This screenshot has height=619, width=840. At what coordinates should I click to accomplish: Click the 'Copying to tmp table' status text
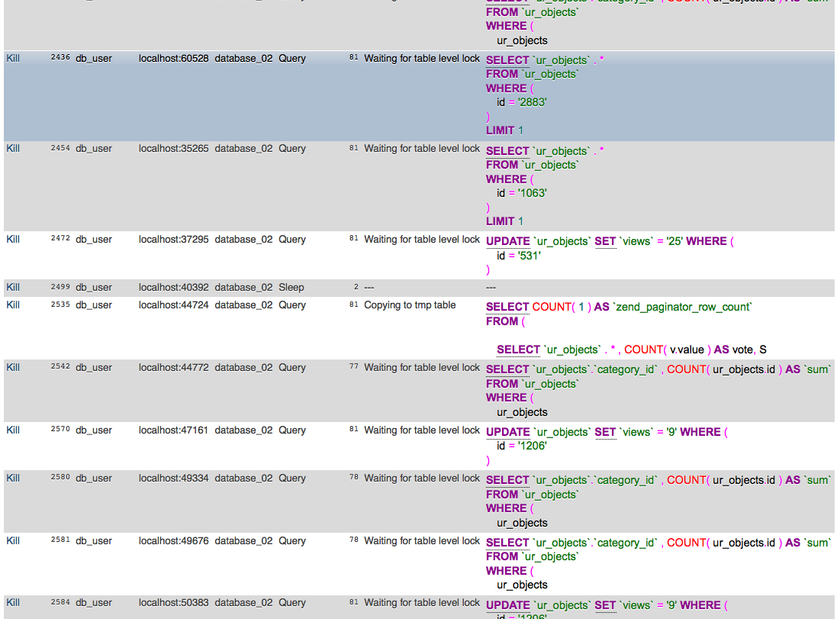410,305
